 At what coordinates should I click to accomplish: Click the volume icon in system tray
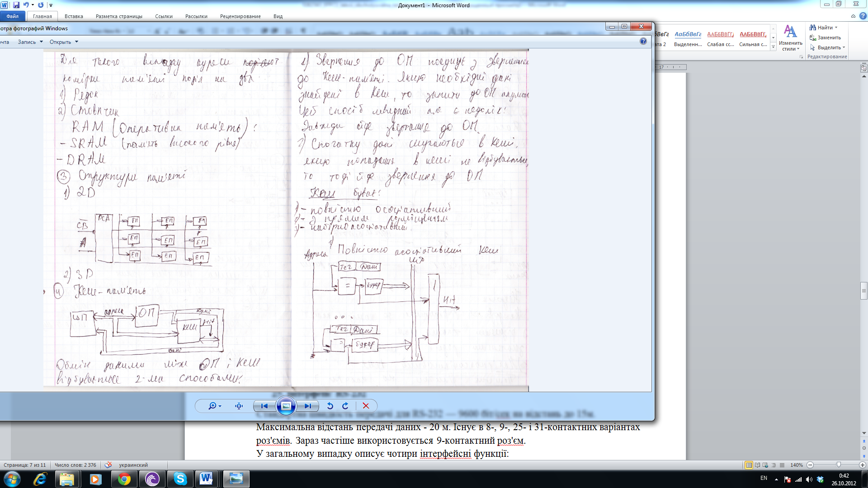tap(809, 479)
